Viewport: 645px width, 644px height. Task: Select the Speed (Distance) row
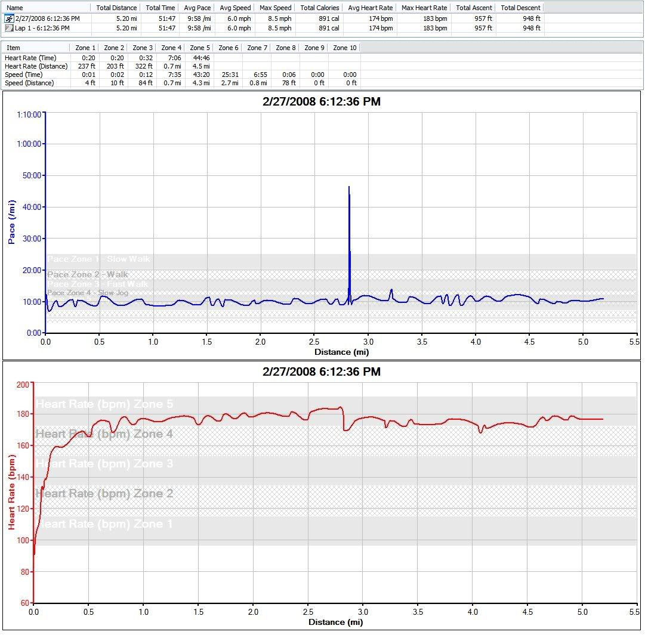pyautogui.click(x=29, y=83)
